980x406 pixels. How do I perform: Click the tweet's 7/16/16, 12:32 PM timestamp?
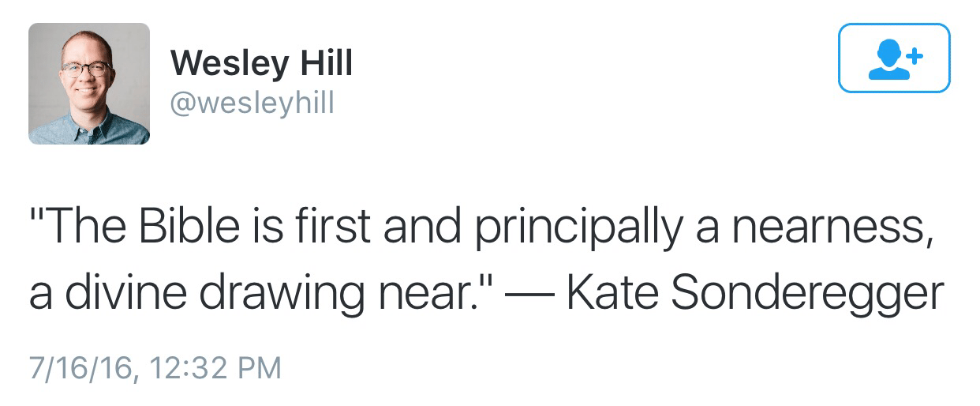155,368
